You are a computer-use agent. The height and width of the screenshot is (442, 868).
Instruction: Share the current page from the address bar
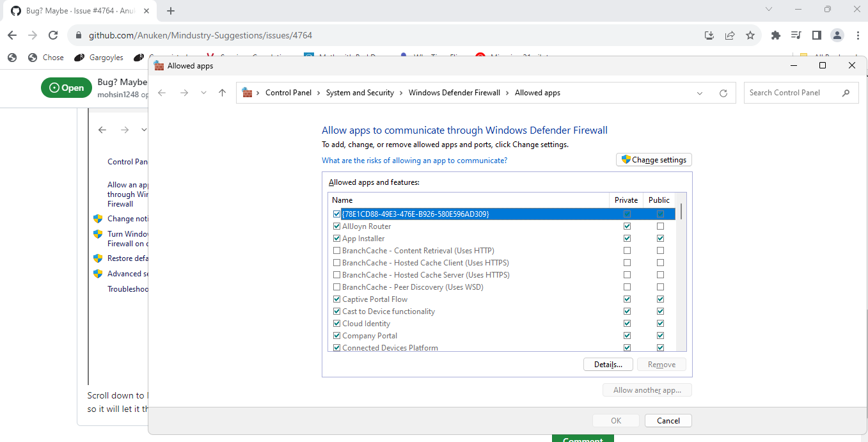(x=730, y=36)
